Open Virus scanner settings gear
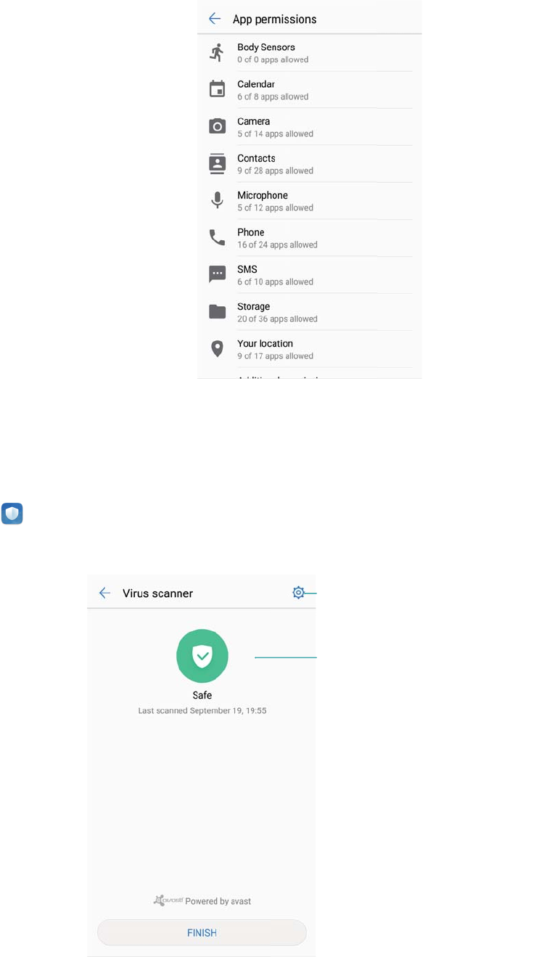This screenshot has width=560, height=957. (298, 593)
